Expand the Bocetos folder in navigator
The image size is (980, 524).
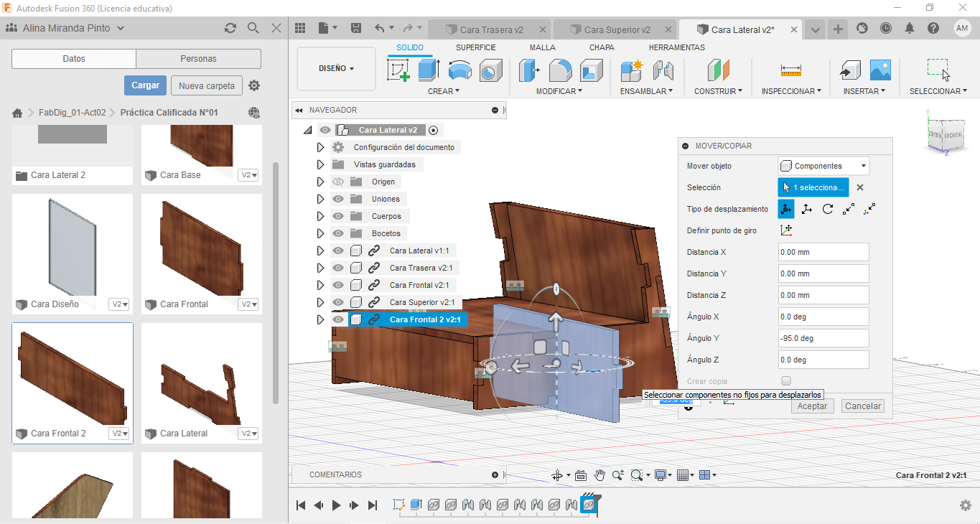320,233
